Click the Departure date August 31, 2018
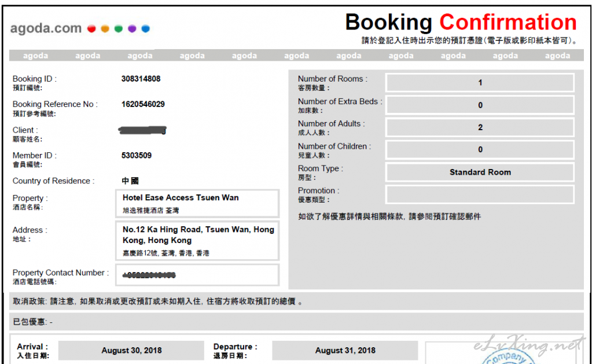The height and width of the screenshot is (364, 592). tap(345, 350)
